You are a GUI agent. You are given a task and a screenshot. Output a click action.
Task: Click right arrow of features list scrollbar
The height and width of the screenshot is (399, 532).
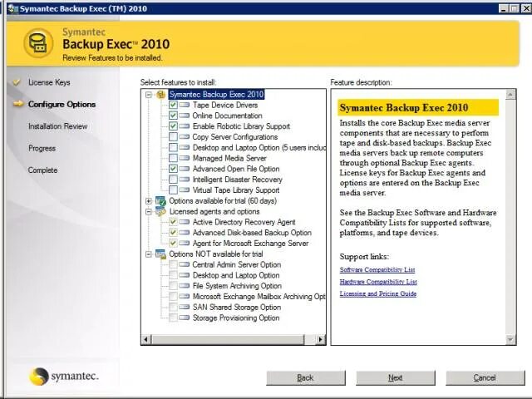point(321,339)
